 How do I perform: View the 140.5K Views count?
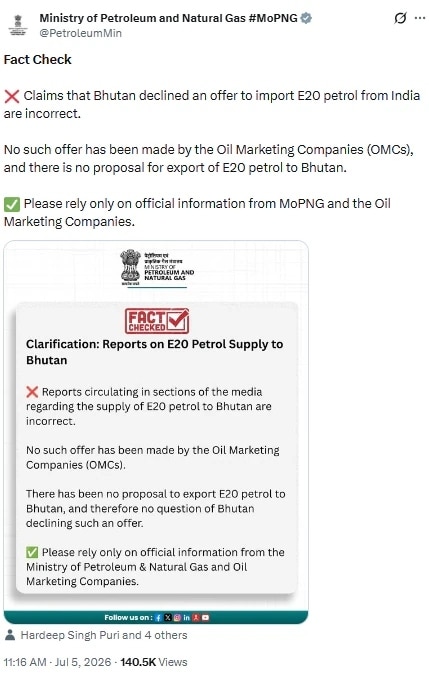click(x=154, y=662)
